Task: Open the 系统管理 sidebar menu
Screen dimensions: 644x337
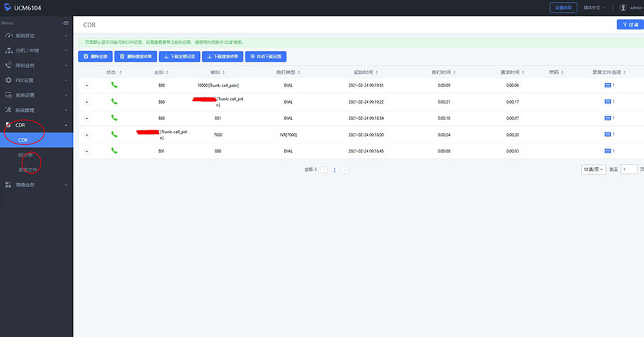Action: 36,110
